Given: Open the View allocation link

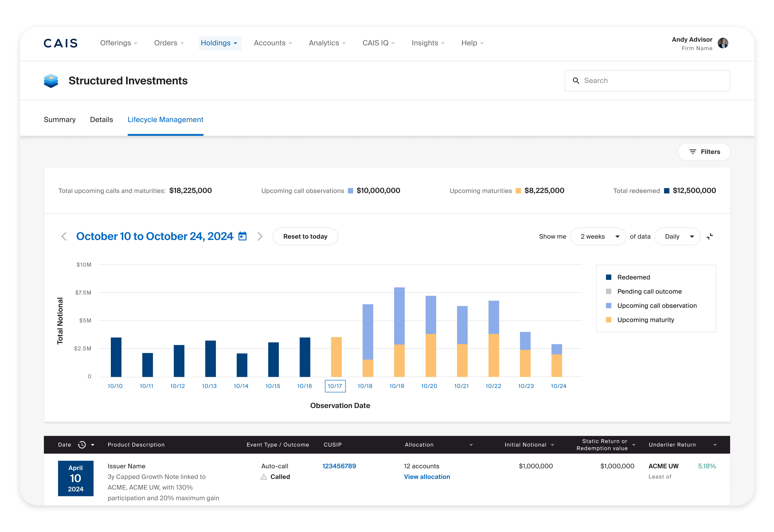Looking at the screenshot, I should point(427,477).
